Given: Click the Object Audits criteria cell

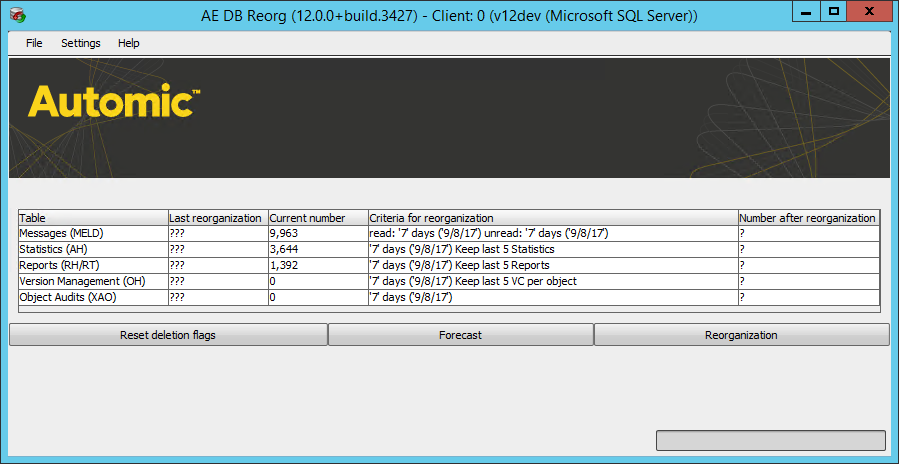Looking at the screenshot, I should (x=553, y=298).
